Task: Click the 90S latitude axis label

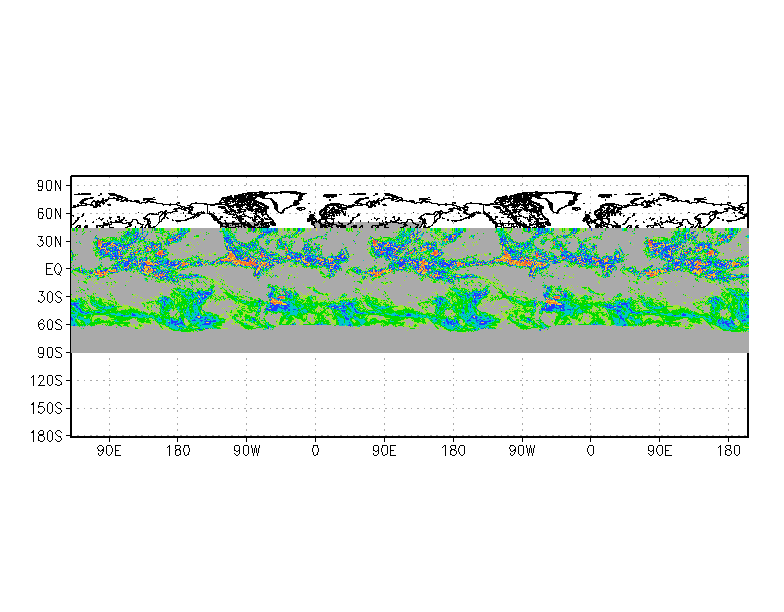Action: pos(50,353)
